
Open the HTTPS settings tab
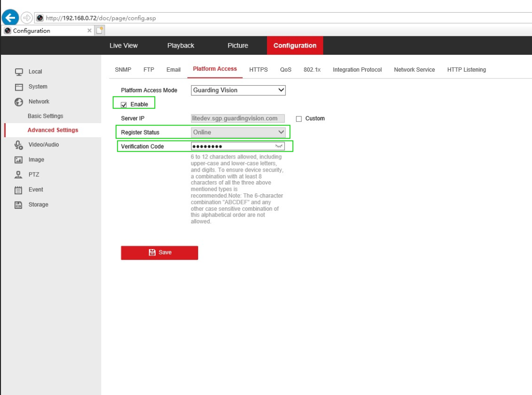point(259,70)
